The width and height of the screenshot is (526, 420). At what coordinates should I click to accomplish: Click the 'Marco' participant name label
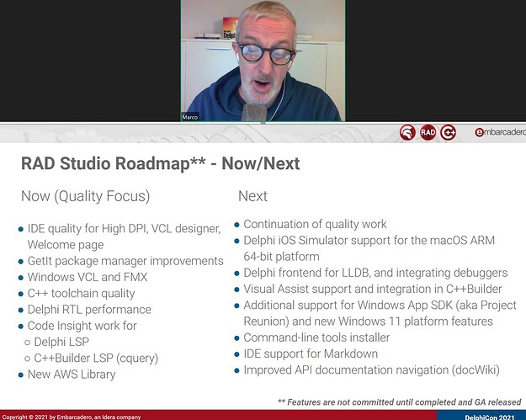(190, 117)
